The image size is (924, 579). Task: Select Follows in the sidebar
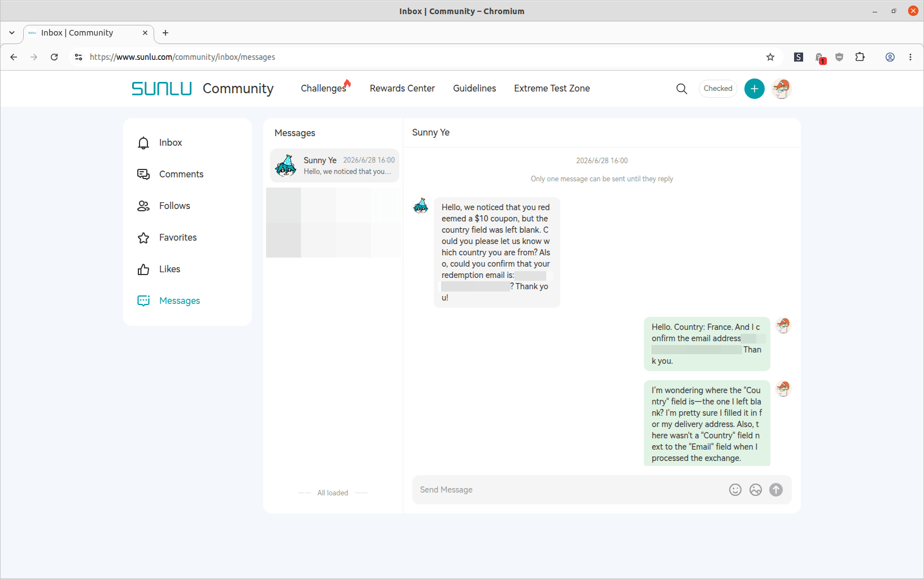pyautogui.click(x=188, y=206)
